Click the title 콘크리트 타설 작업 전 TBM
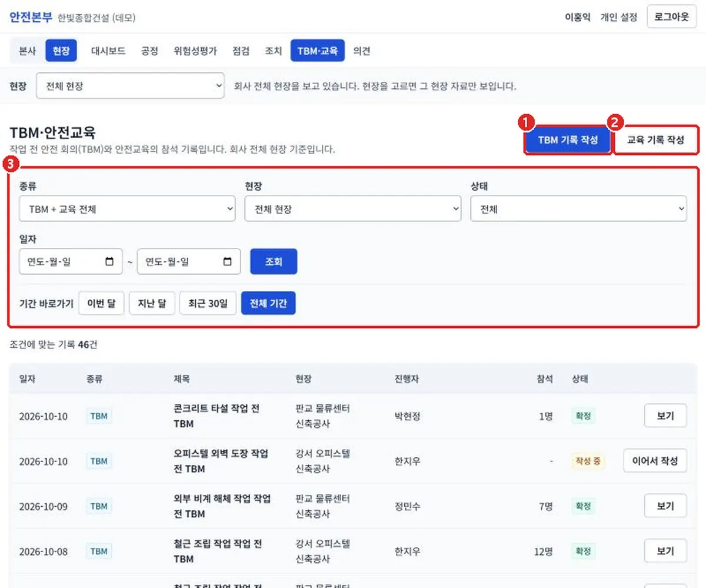 pos(217,416)
